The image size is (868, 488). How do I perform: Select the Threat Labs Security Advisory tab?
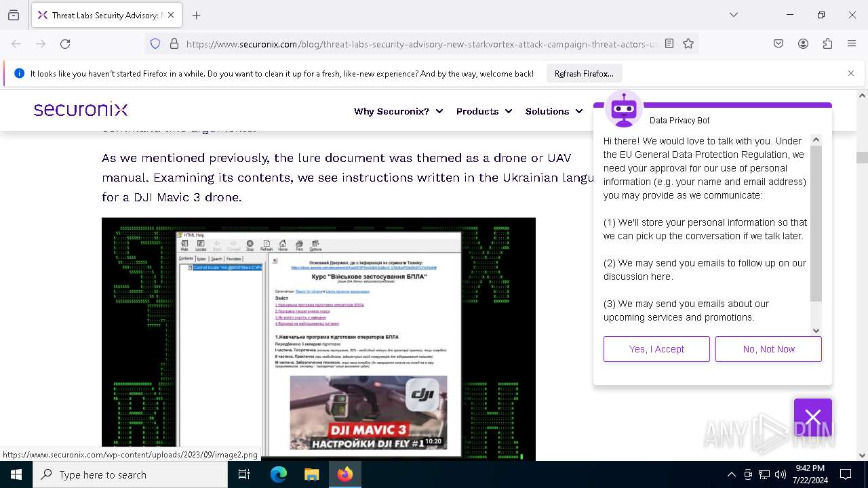click(x=106, y=15)
